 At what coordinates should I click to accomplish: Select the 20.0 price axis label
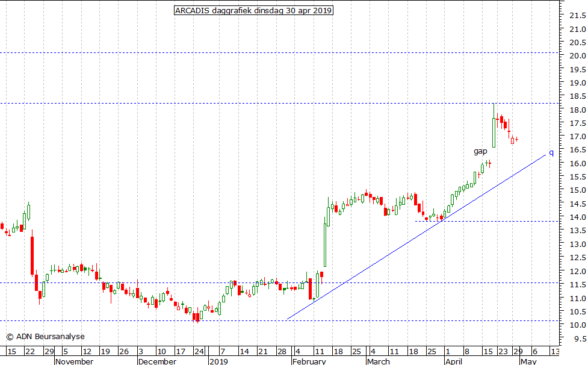[578, 55]
